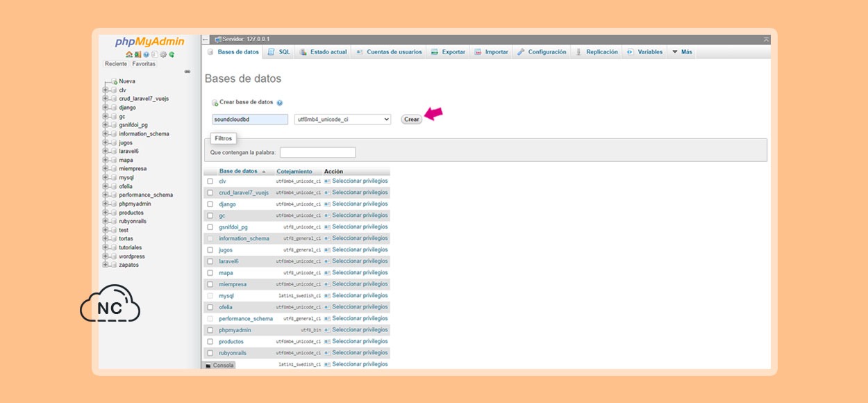This screenshot has height=403, width=868.
Task: Open the utf8mb4_unicode_ci collation dropdown
Action: pos(342,120)
